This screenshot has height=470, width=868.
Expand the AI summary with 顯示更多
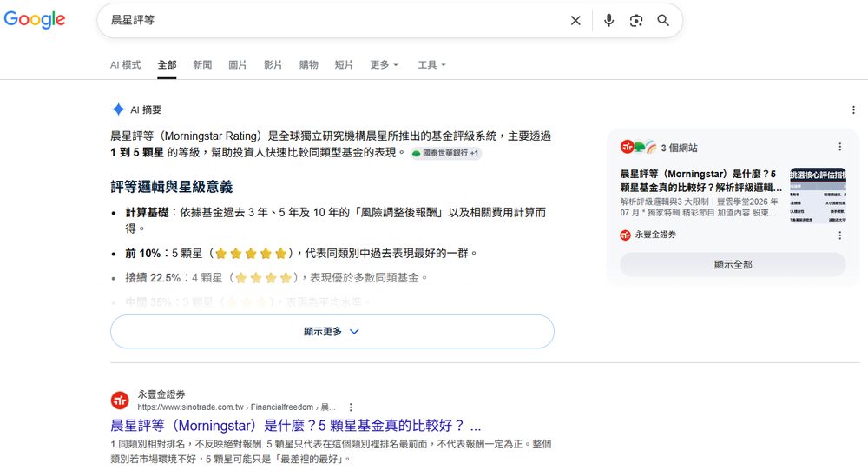[x=332, y=332]
